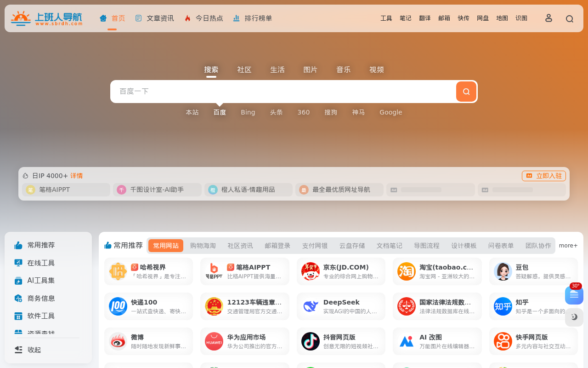Open the 最全最优质网址导航 promo link

[x=339, y=190]
